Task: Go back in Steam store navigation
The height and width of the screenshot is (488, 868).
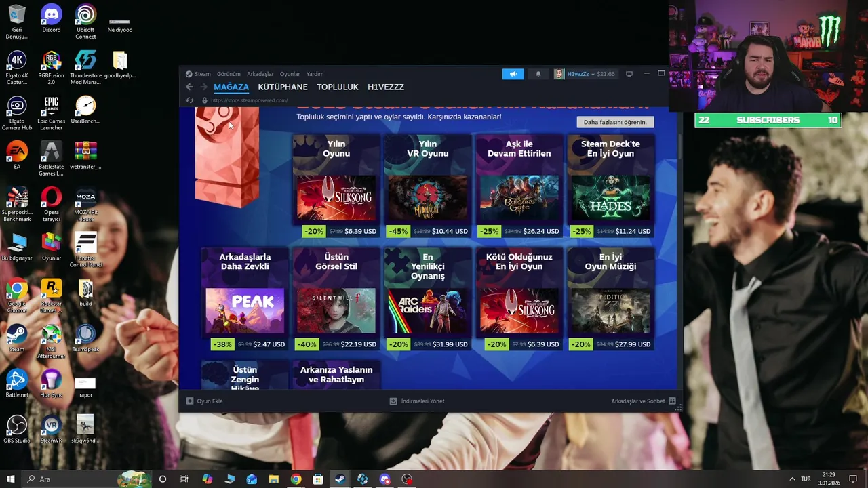Action: 189,87
